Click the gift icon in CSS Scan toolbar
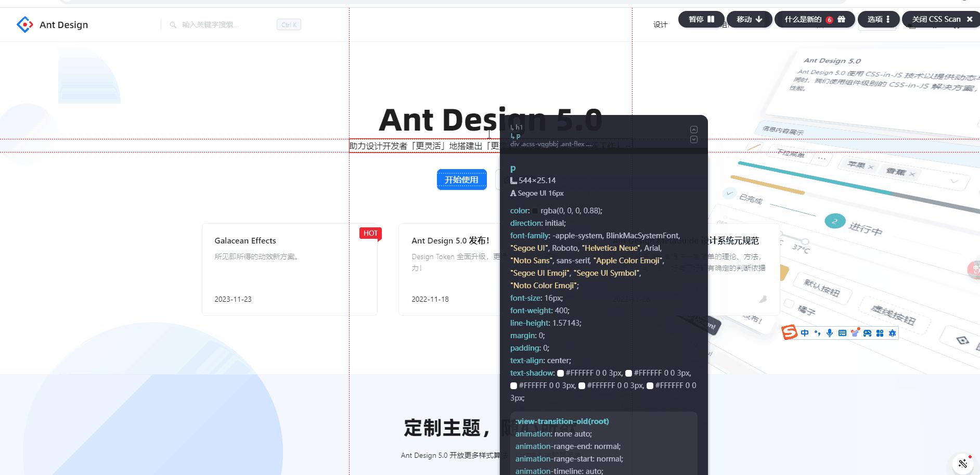The image size is (980, 475). coord(841,19)
